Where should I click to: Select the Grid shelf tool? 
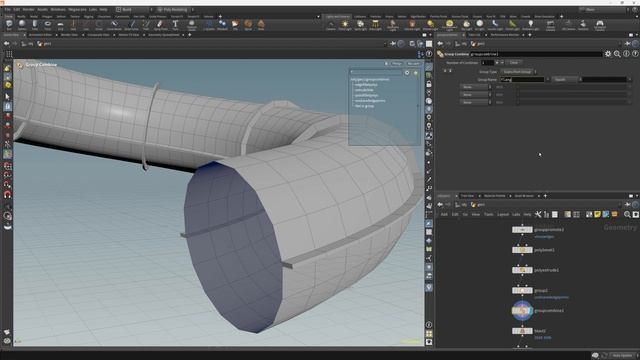[60, 25]
